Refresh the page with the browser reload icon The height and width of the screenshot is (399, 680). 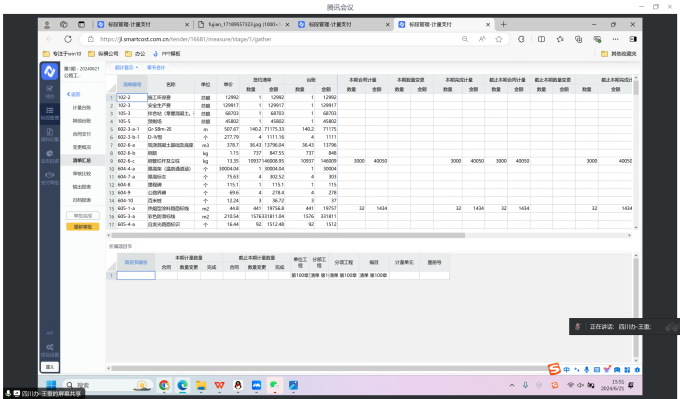[x=68, y=39]
